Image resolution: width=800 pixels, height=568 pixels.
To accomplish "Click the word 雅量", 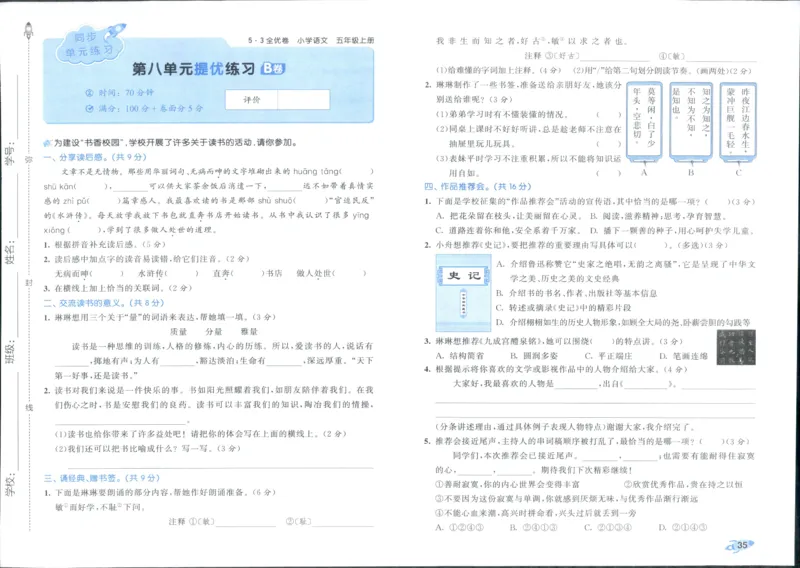I will pyautogui.click(x=249, y=332).
